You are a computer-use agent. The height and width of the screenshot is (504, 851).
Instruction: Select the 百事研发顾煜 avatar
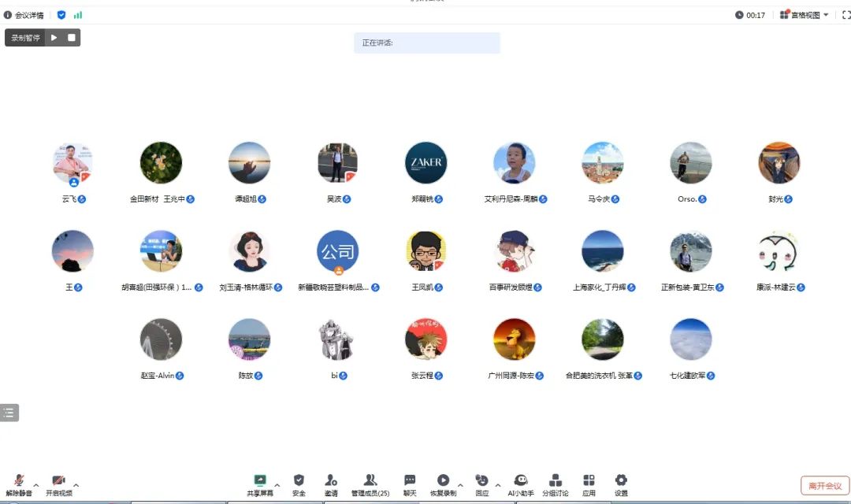[x=514, y=251]
